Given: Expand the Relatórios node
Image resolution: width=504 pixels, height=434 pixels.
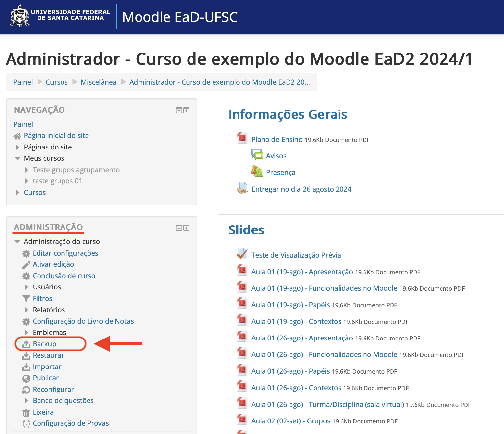Looking at the screenshot, I should coord(26,310).
